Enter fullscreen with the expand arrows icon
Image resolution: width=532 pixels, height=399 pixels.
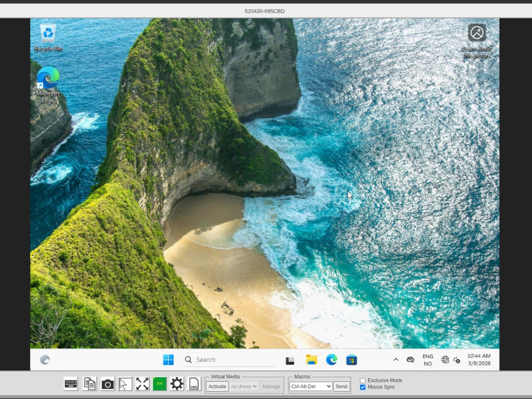[x=142, y=384]
